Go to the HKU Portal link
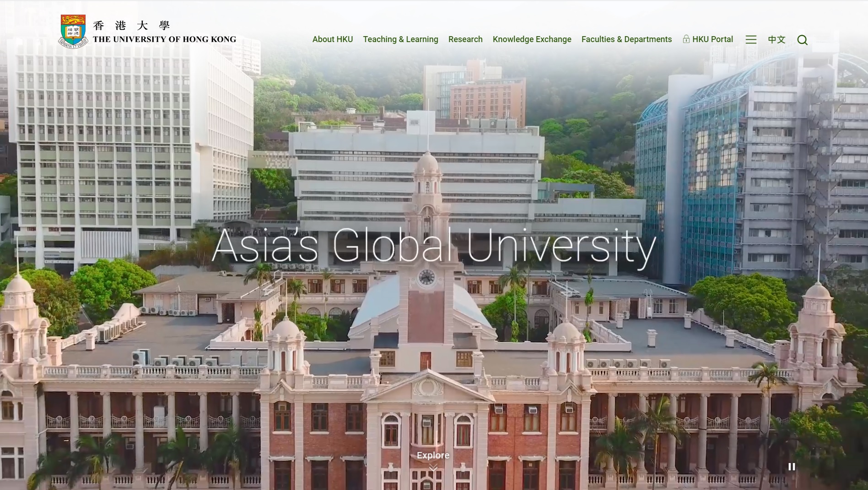868x490 pixels. point(712,39)
